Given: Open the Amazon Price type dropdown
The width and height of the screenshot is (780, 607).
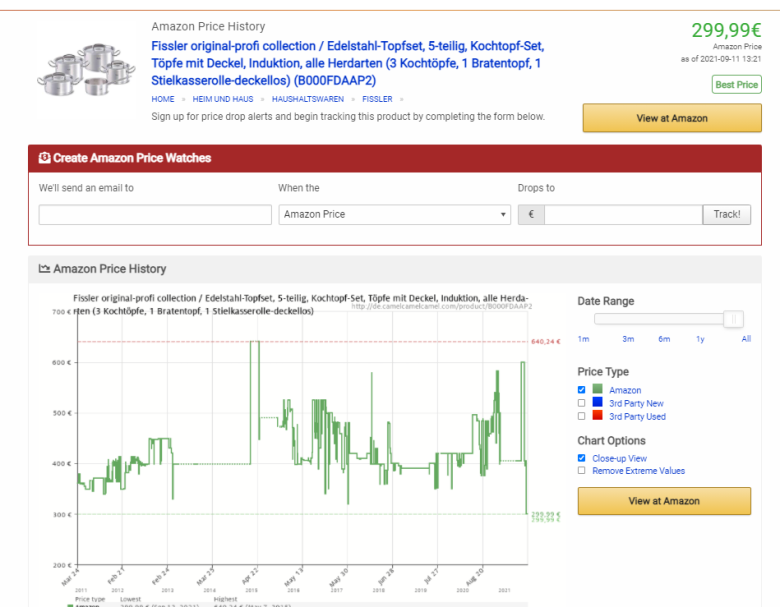Looking at the screenshot, I should [x=394, y=214].
